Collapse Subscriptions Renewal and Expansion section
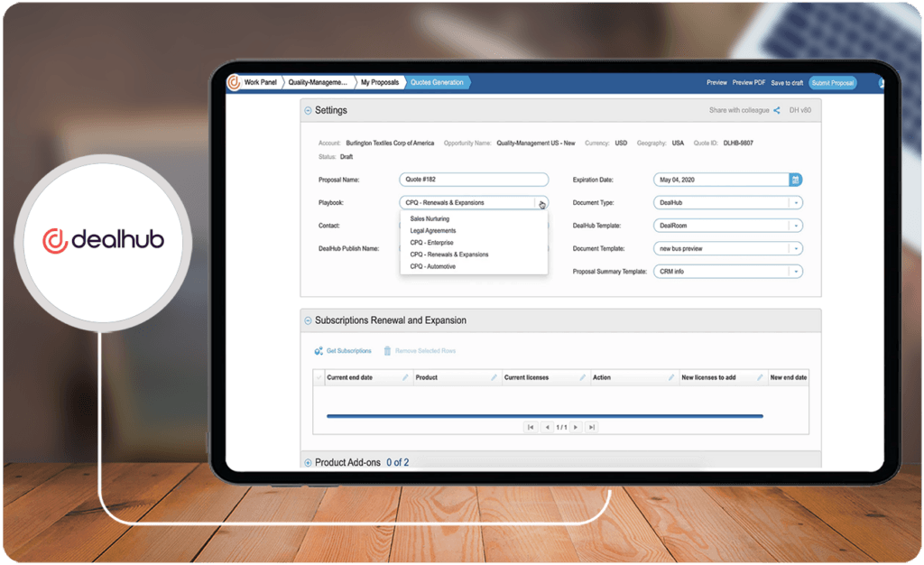This screenshot has width=924, height=565. (x=308, y=320)
